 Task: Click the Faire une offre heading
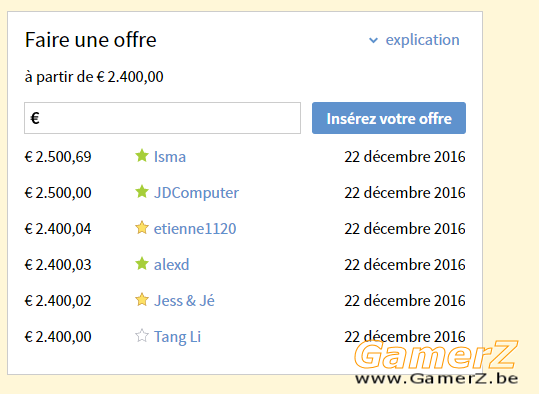pyautogui.click(x=91, y=40)
